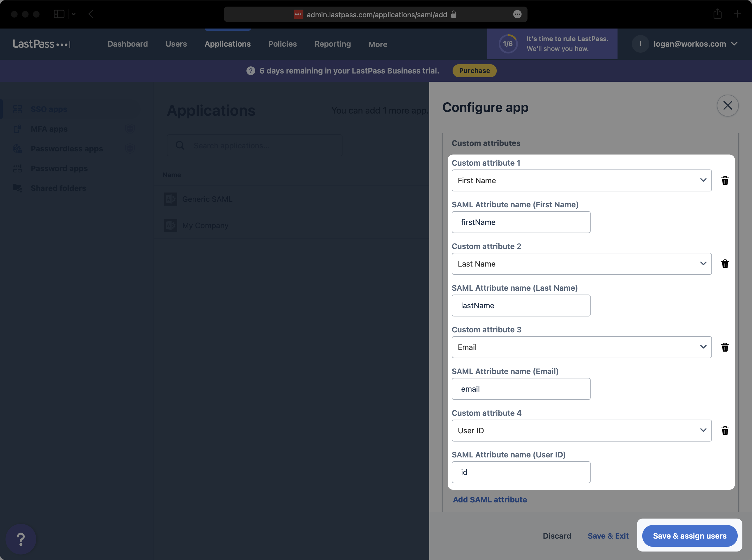Click the MFA apps sidebar icon
The image size is (752, 560).
(18, 128)
